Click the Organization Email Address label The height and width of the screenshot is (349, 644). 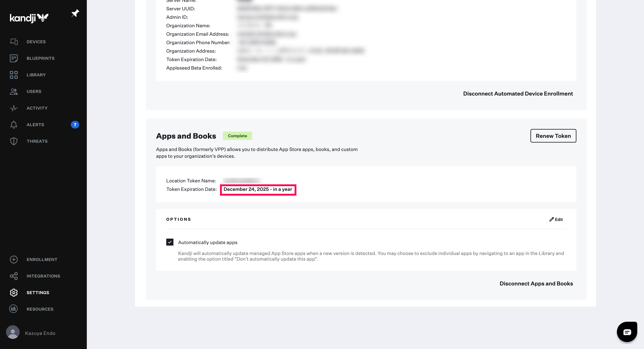pyautogui.click(x=198, y=34)
